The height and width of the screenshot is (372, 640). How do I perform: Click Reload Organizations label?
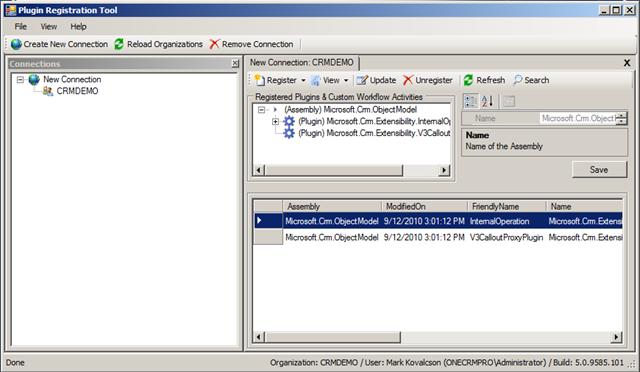click(x=165, y=44)
